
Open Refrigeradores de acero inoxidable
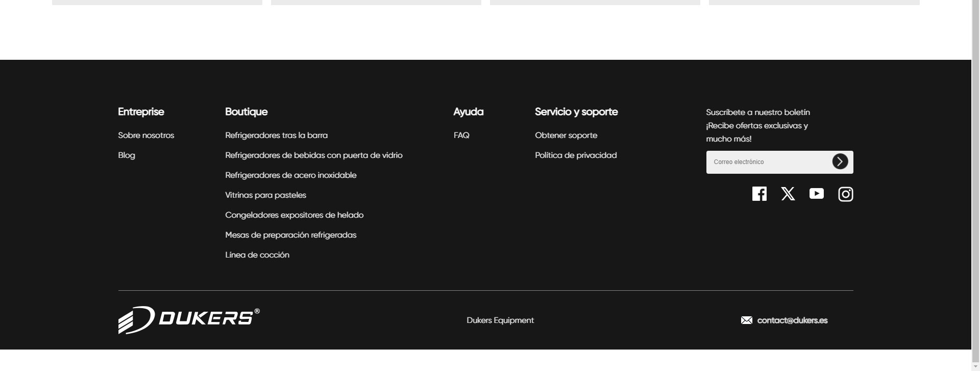290,175
